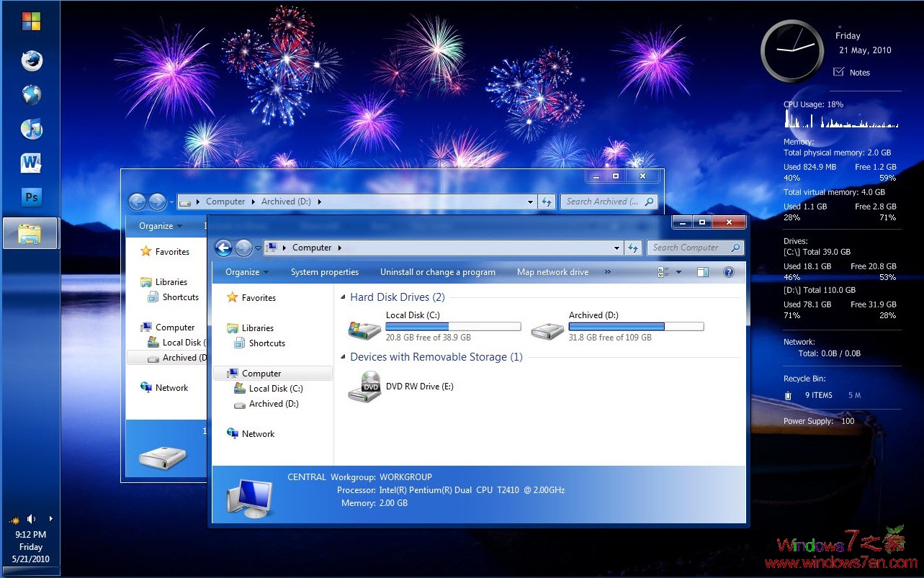Open System properties
Screen dimensions: 924x578
[x=324, y=271]
